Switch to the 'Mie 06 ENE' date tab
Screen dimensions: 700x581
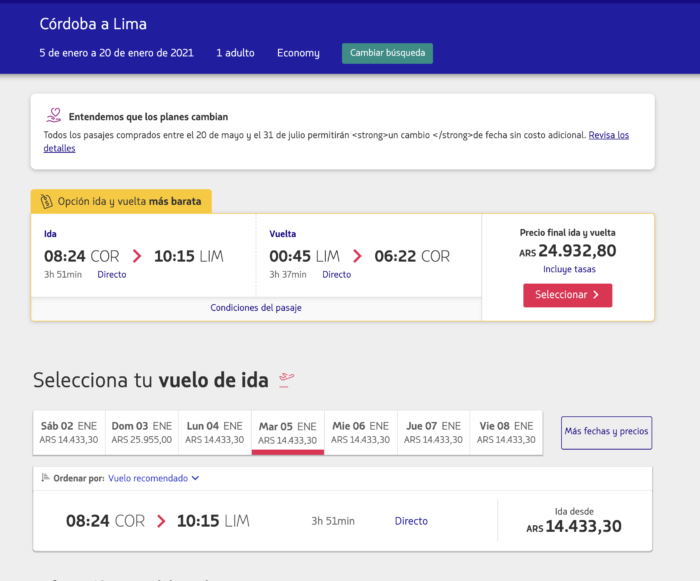click(x=361, y=432)
